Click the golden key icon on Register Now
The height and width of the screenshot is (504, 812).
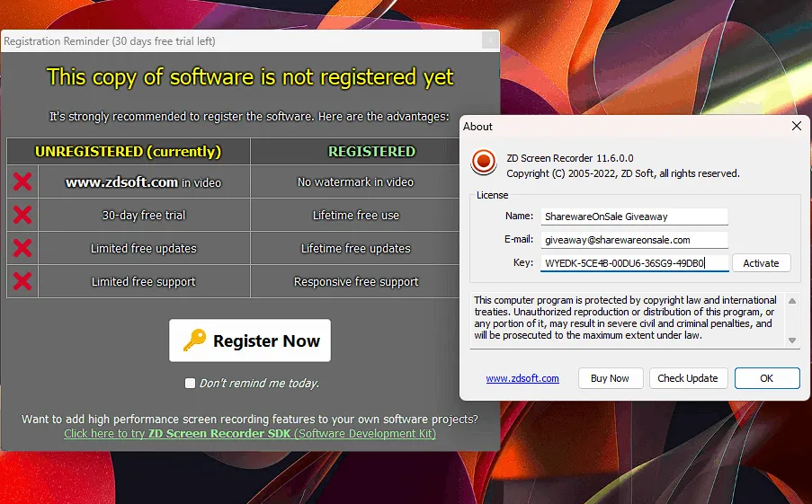[194, 340]
